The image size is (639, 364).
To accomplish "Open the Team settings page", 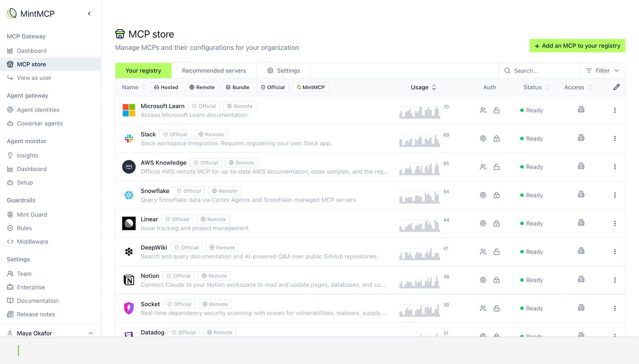I will (x=50, y=274).
